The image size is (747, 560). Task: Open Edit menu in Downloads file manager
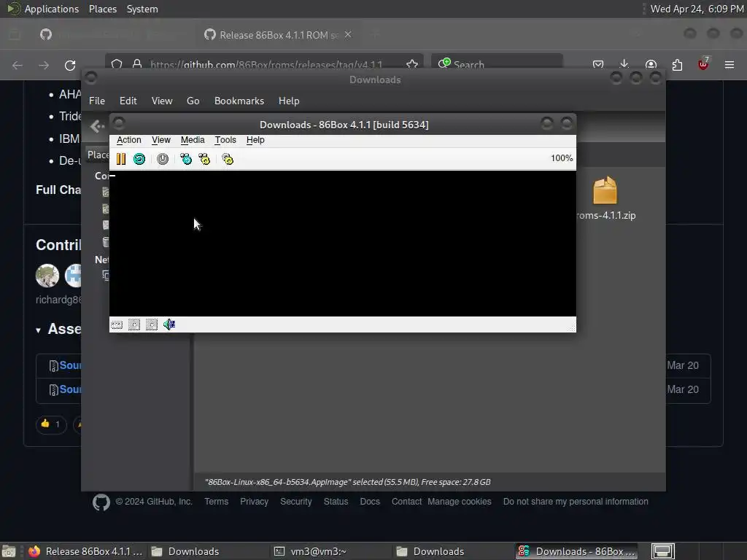[x=128, y=101]
